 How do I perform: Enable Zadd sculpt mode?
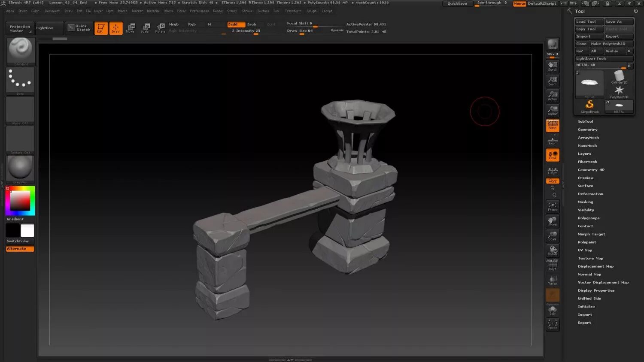click(236, 24)
